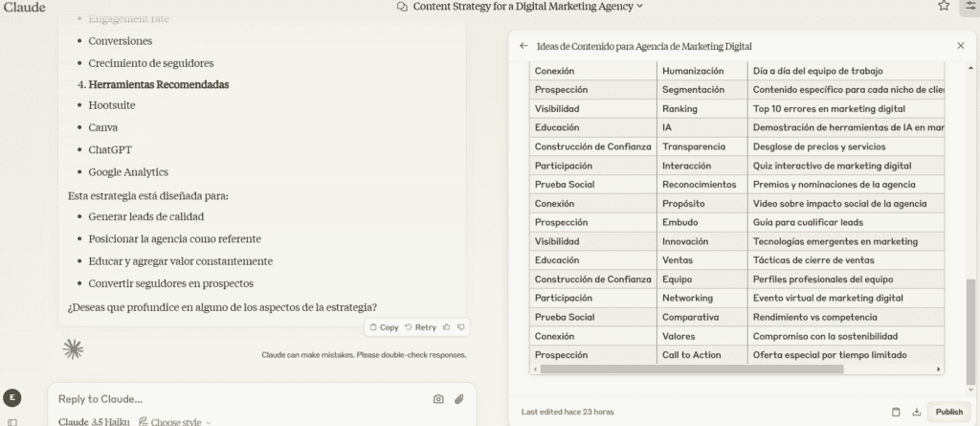
Task: Toggle the sidebar panel icon
Action: click(x=11, y=422)
